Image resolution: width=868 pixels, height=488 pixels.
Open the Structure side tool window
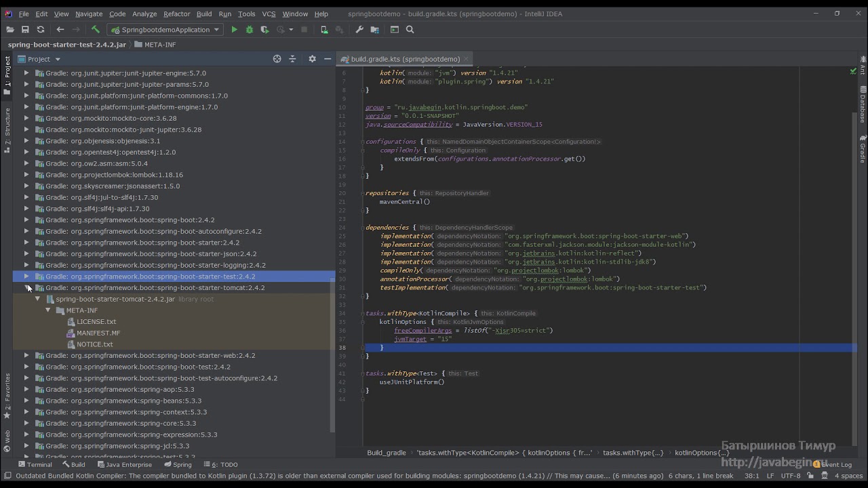click(x=7, y=130)
